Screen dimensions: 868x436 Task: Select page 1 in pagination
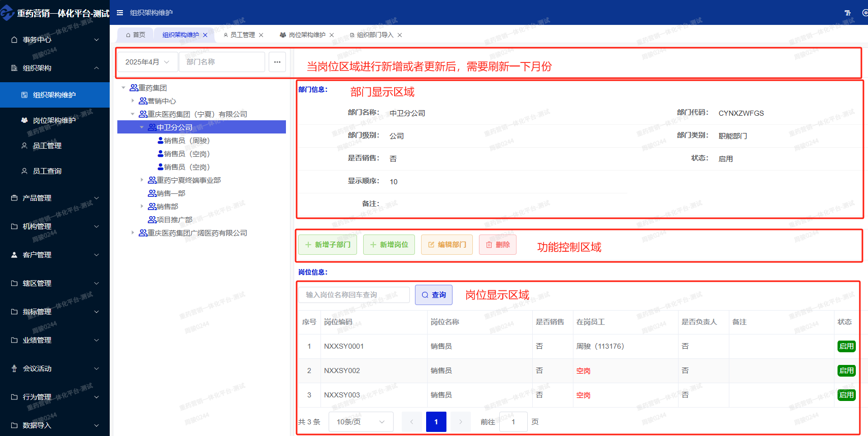436,422
